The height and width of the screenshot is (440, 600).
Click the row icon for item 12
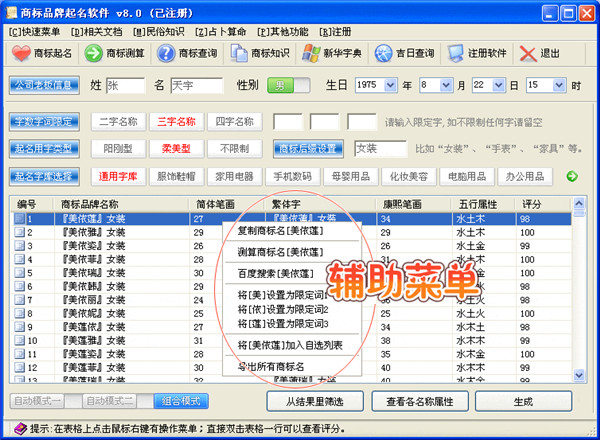pos(19,367)
